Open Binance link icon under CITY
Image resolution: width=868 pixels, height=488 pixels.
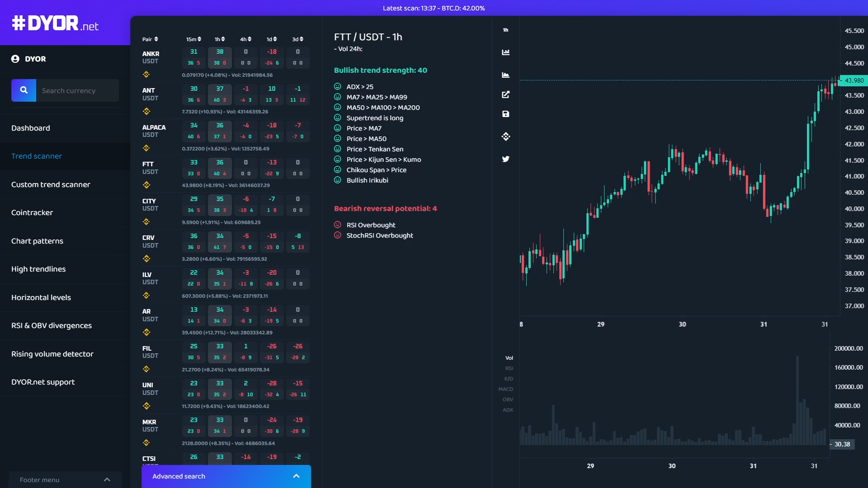(x=146, y=222)
